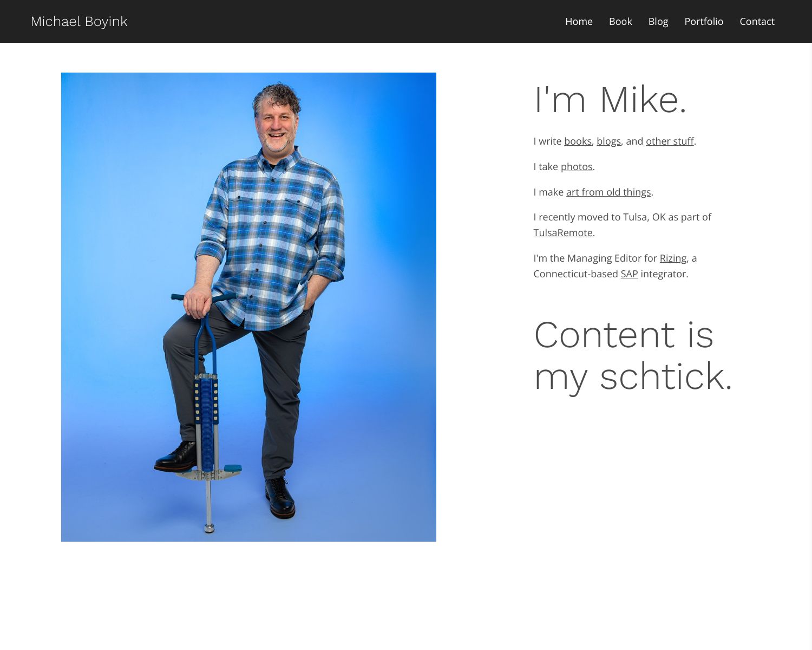Click the paragraph mentioning Tulsa, OK
The height and width of the screenshot is (650, 812).
coord(623,217)
